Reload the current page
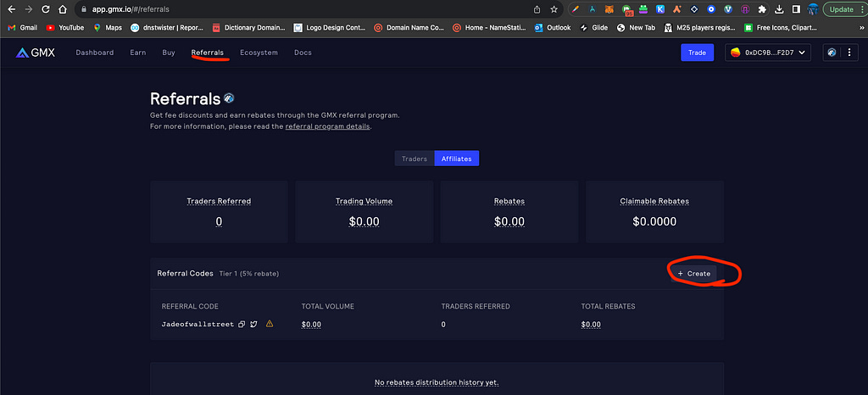868x395 pixels. pyautogui.click(x=46, y=9)
